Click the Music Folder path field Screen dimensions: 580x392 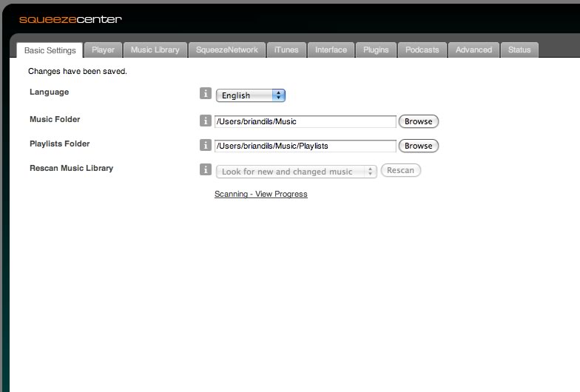[x=305, y=121]
